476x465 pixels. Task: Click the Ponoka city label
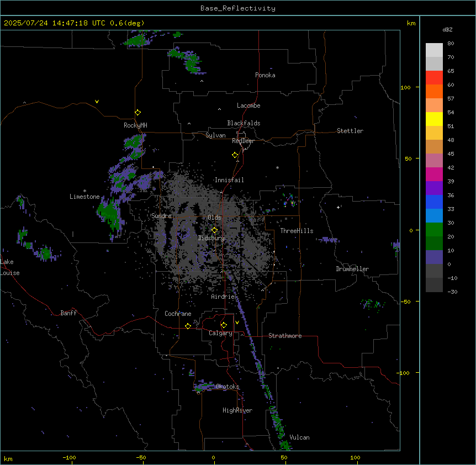(265, 75)
